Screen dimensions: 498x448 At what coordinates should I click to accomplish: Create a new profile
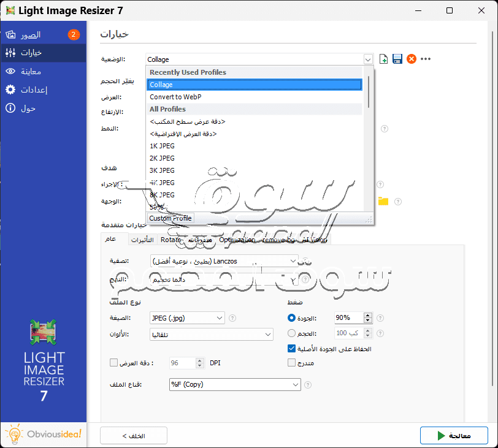(x=383, y=59)
